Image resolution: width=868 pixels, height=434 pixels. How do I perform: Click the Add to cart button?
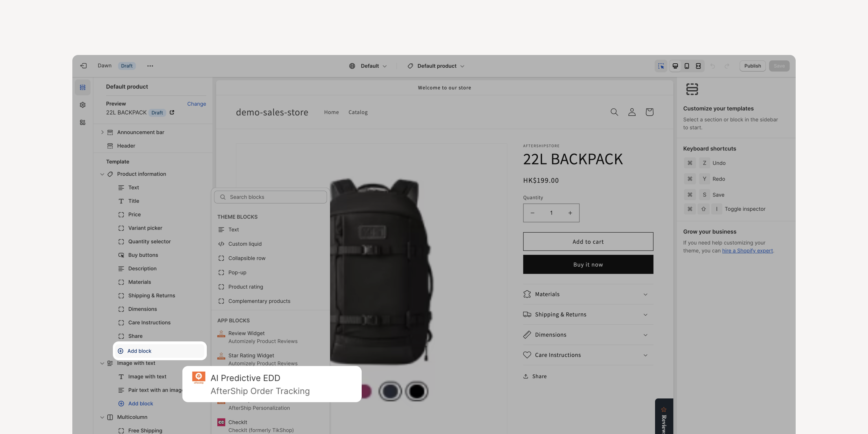pyautogui.click(x=588, y=241)
